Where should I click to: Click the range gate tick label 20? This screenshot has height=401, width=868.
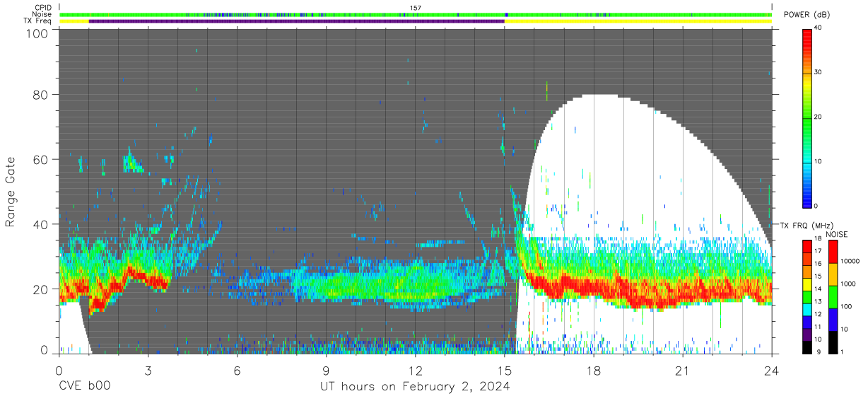pyautogui.click(x=40, y=289)
